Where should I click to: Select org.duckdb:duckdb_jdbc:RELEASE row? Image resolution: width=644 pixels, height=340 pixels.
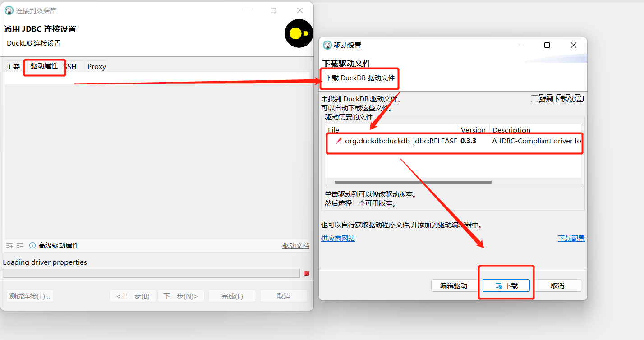pyautogui.click(x=453, y=141)
